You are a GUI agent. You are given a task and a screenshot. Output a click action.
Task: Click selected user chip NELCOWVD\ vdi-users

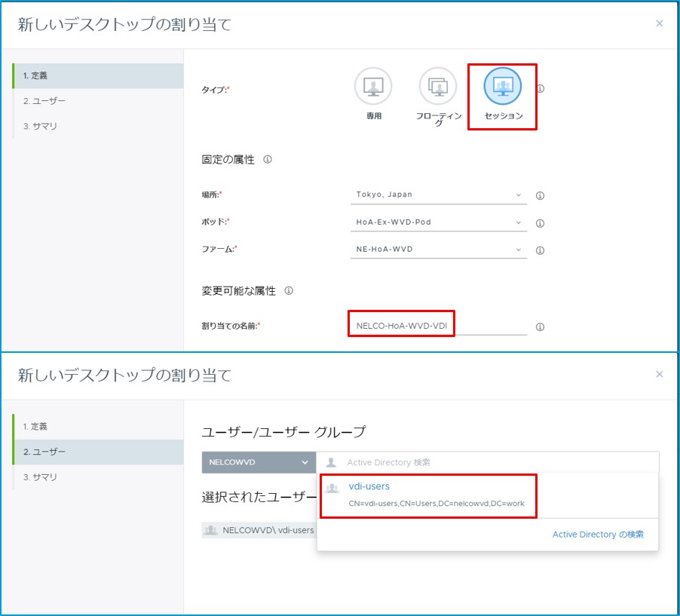tap(259, 530)
